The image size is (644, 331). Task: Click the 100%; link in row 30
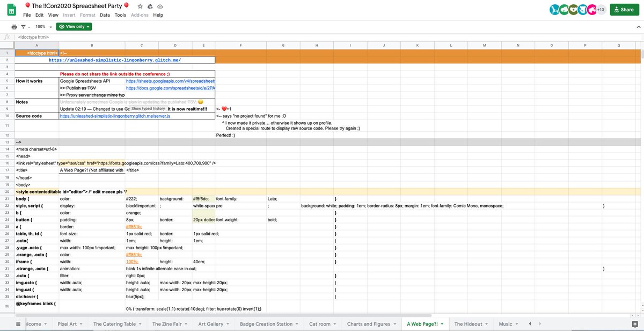(132, 262)
